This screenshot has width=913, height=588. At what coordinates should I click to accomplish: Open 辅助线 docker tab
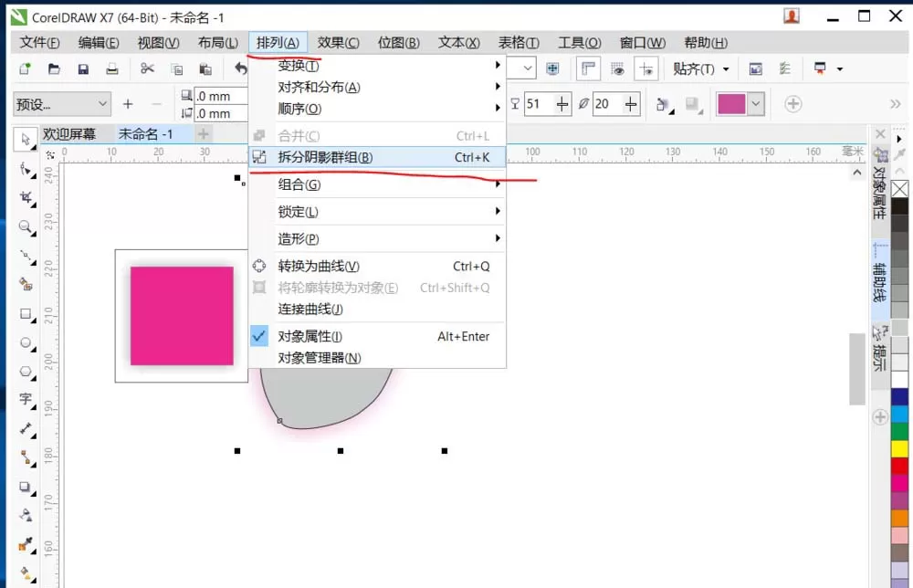[879, 280]
